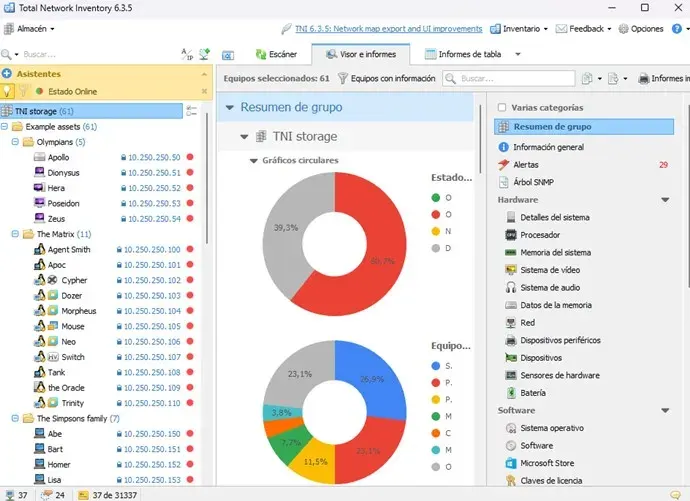Click the chat icon in the status bar

click(674, 495)
